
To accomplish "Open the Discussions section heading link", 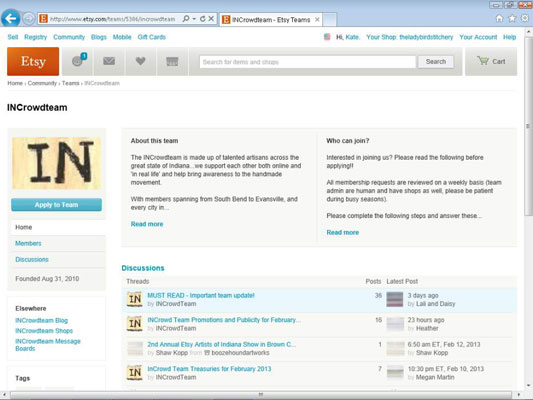I will tap(143, 268).
